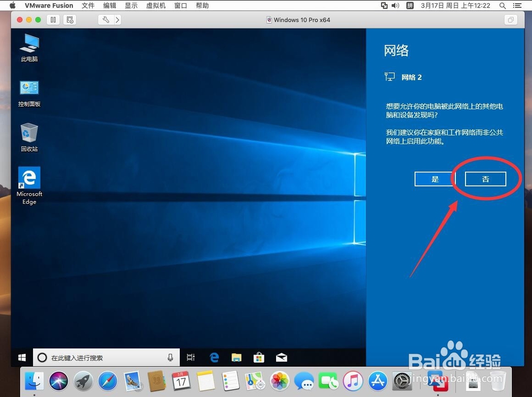Open the 显示 menu
The image size is (532, 397).
131,5
